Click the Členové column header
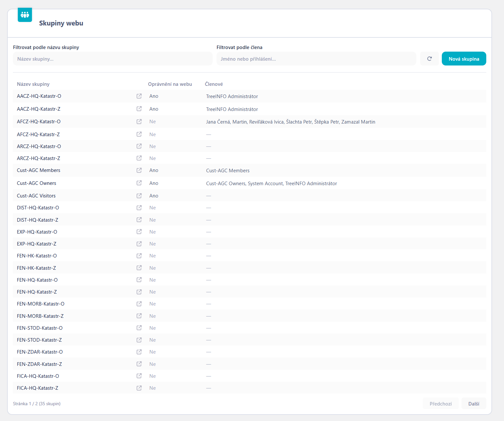The height and width of the screenshot is (421, 504). pyautogui.click(x=214, y=84)
